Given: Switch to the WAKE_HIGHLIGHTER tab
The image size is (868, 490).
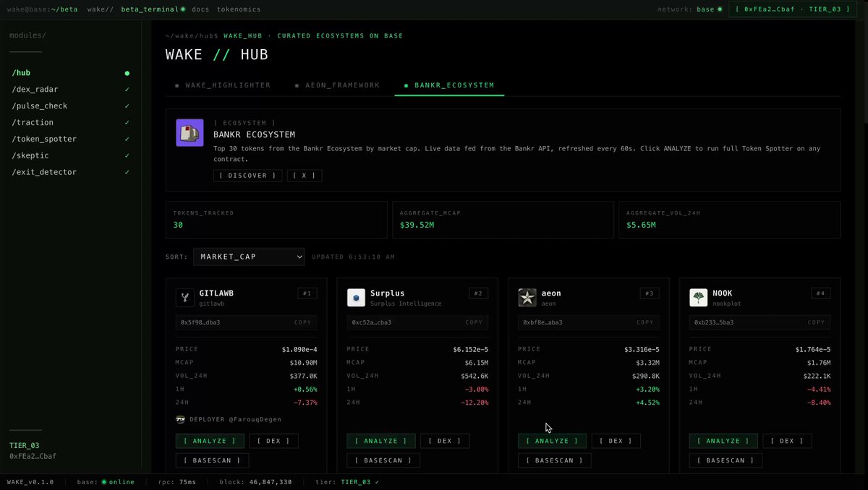Looking at the screenshot, I should click(223, 85).
